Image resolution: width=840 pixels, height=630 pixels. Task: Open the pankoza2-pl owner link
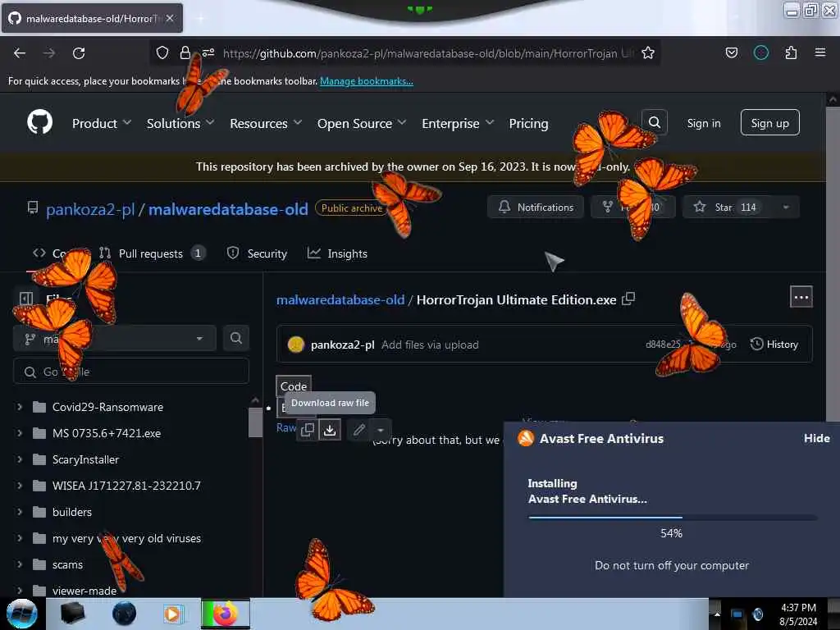tap(90, 209)
